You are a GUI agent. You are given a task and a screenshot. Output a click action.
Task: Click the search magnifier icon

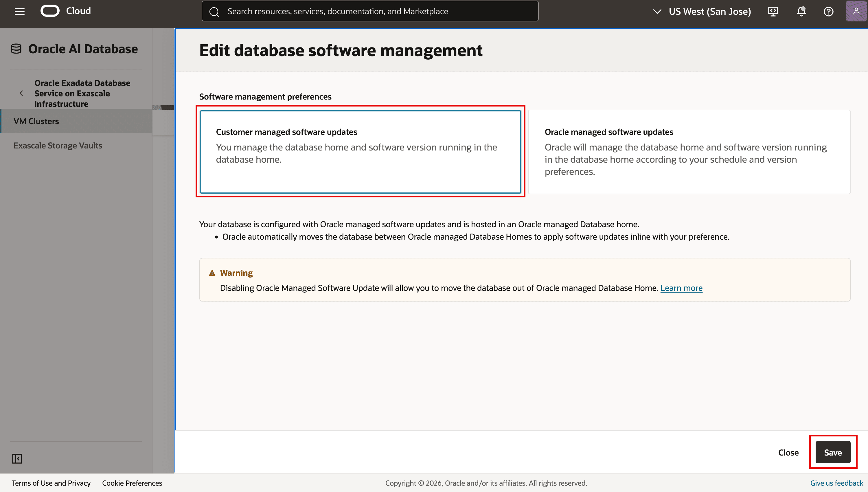[214, 12]
